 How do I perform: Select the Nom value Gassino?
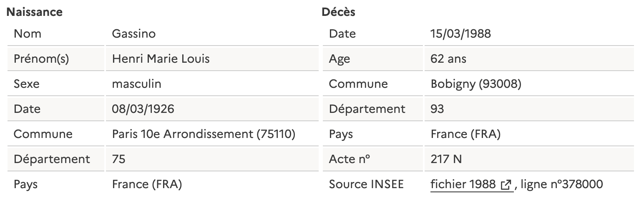coord(134,33)
